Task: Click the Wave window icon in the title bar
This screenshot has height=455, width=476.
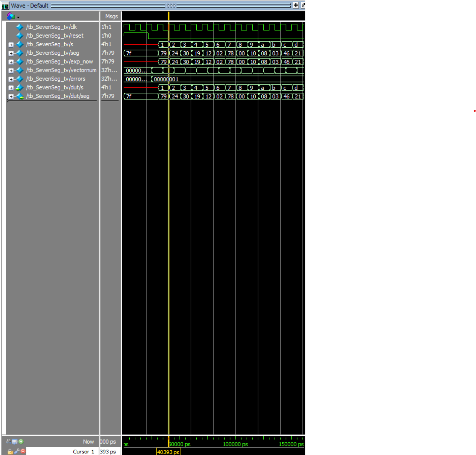Action: 5,5
